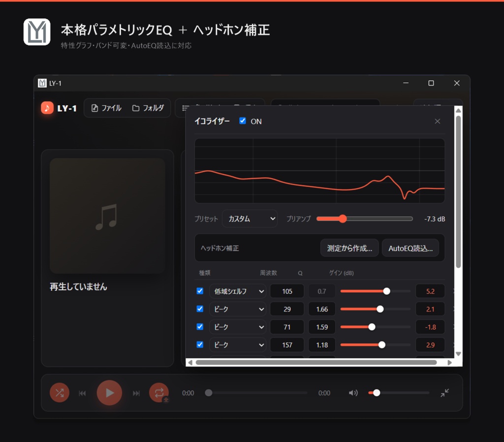
Task: Click frequency field showing 157
Action: [x=287, y=345]
